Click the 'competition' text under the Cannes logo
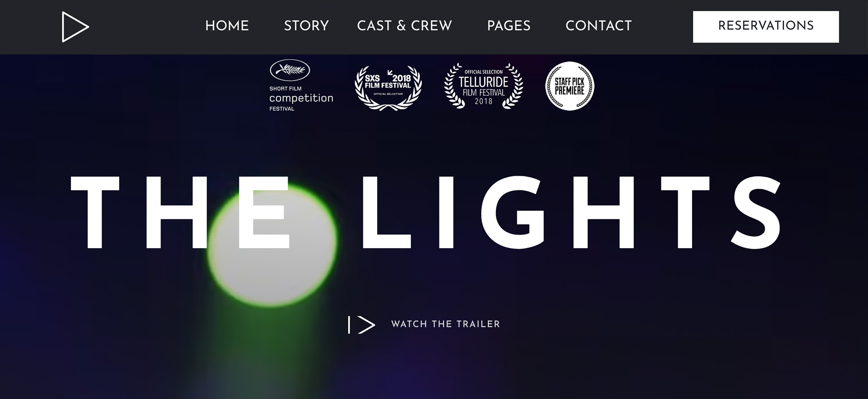The image size is (868, 399). point(301,98)
